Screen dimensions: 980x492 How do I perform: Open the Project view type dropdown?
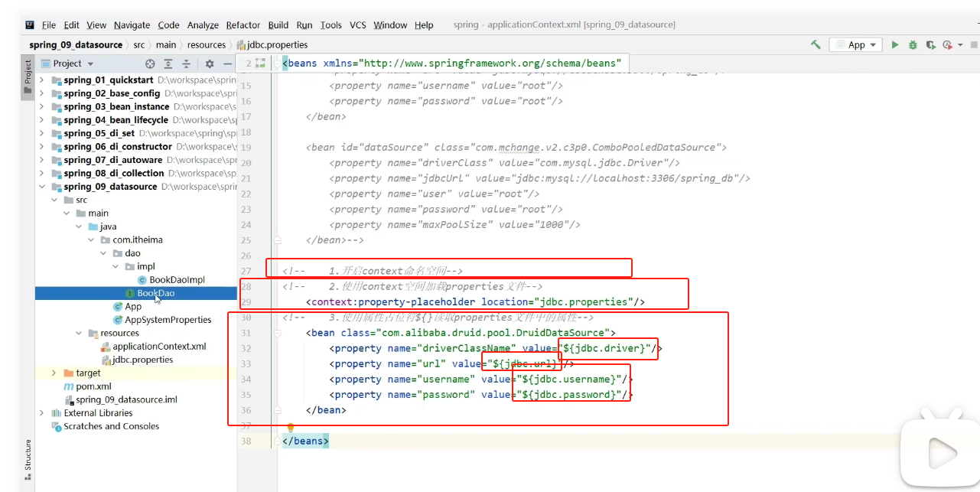68,64
